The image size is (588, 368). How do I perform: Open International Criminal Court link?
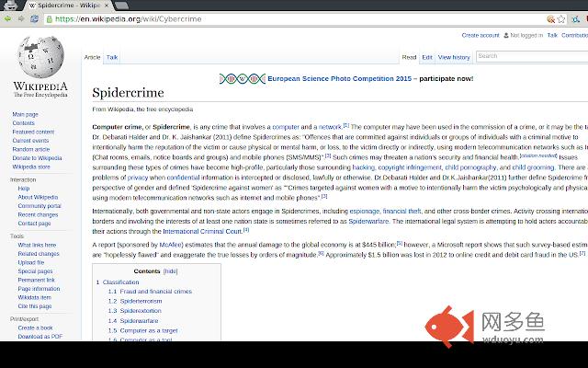(x=202, y=231)
